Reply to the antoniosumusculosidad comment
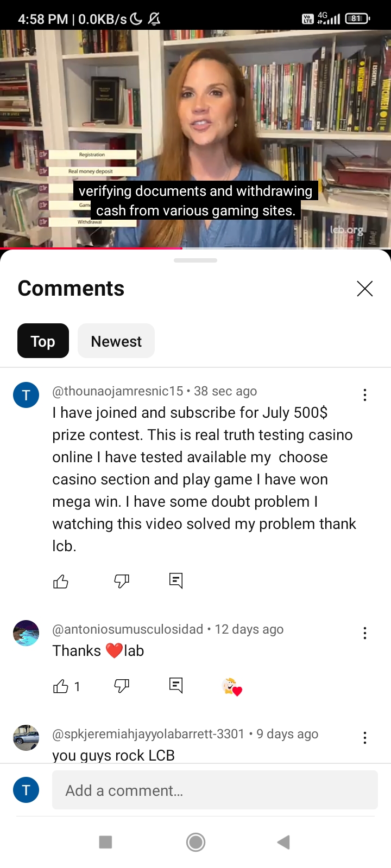The height and width of the screenshot is (868, 391). point(176,686)
